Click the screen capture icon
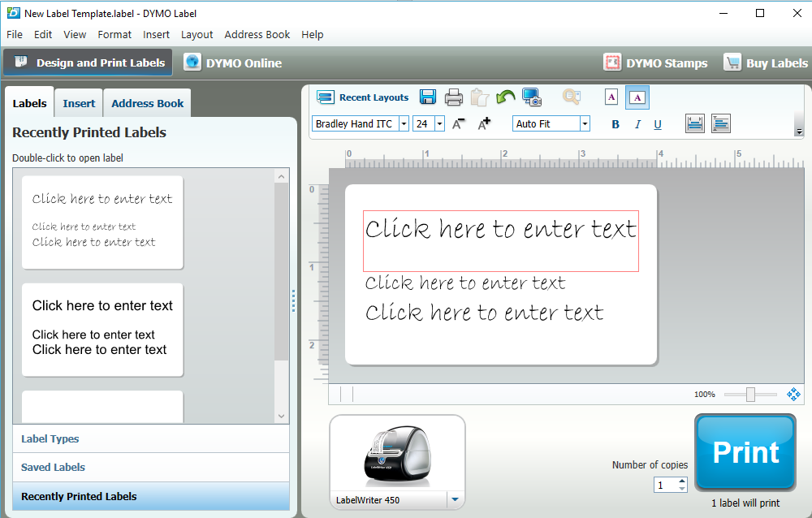 [532, 97]
